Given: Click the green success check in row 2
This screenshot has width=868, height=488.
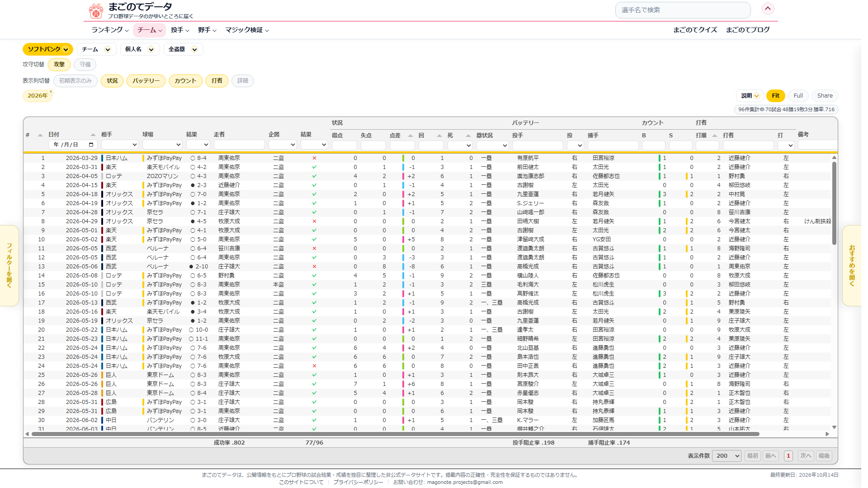Looking at the screenshot, I should click(314, 167).
